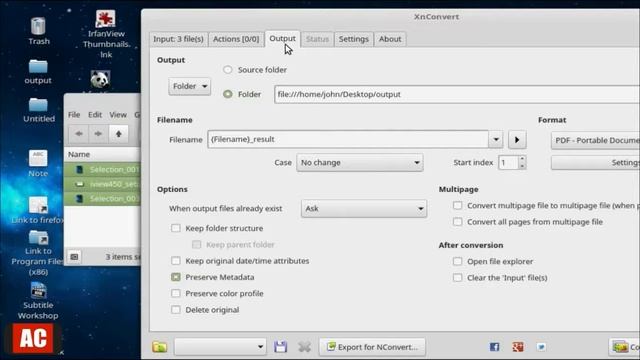The image size is (640, 360).
Task: Uncheck Preserve Metadata
Action: pos(176,277)
